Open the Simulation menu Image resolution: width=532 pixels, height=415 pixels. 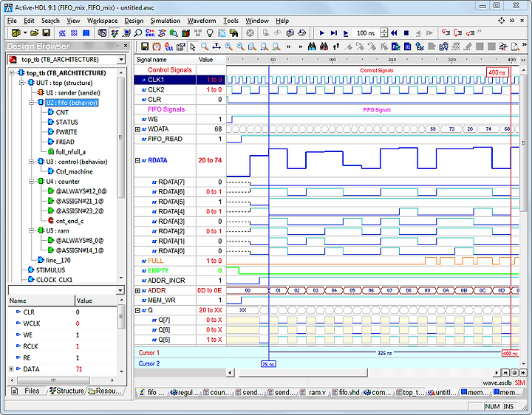click(166, 21)
